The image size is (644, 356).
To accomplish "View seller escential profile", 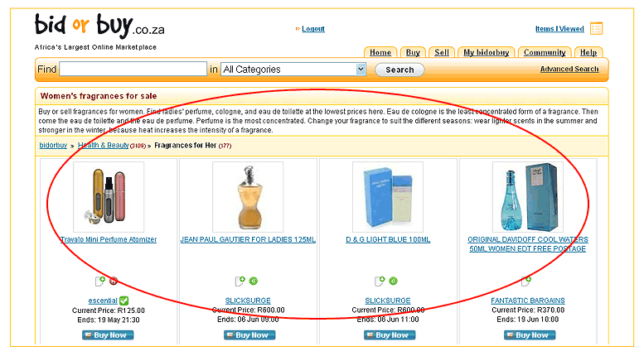I will point(103,301).
